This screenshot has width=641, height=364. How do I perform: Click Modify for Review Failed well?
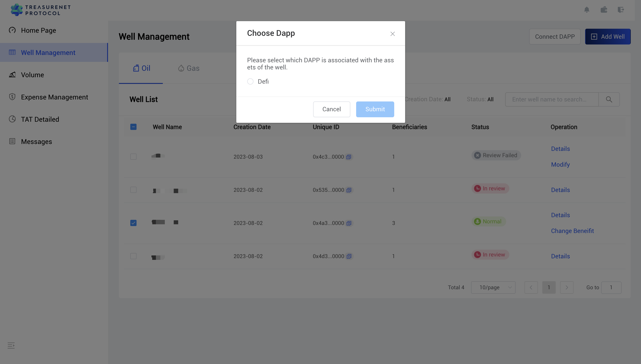pyautogui.click(x=560, y=165)
